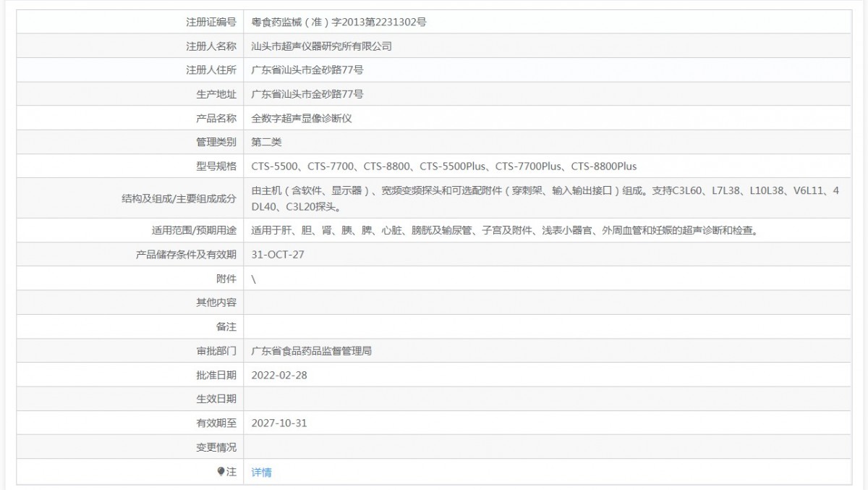Click the model list starting CTS-5500
Viewport: 868px width, 490px height.
coord(444,166)
